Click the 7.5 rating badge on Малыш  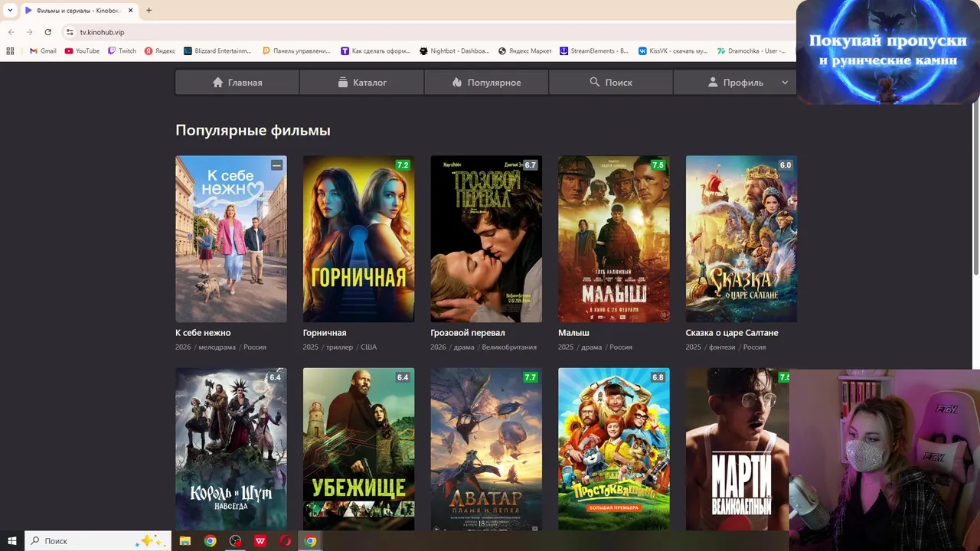[x=658, y=165]
